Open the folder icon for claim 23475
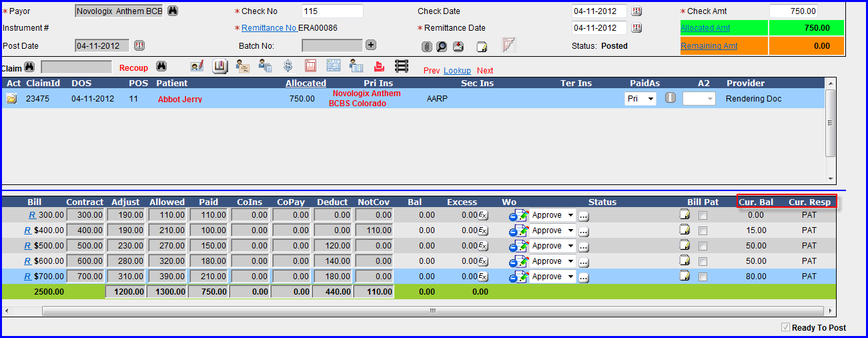Image resolution: width=868 pixels, height=338 pixels. [x=12, y=99]
